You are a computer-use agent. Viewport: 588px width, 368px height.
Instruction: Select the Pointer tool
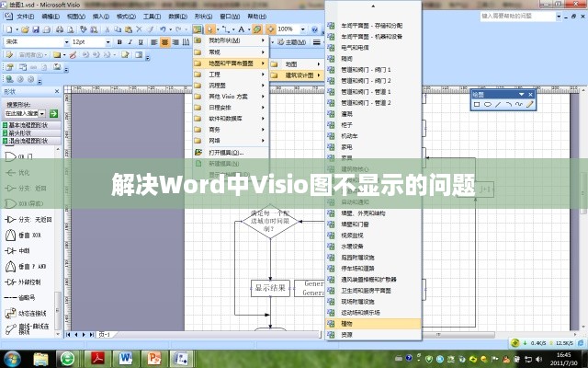[x=210, y=29]
